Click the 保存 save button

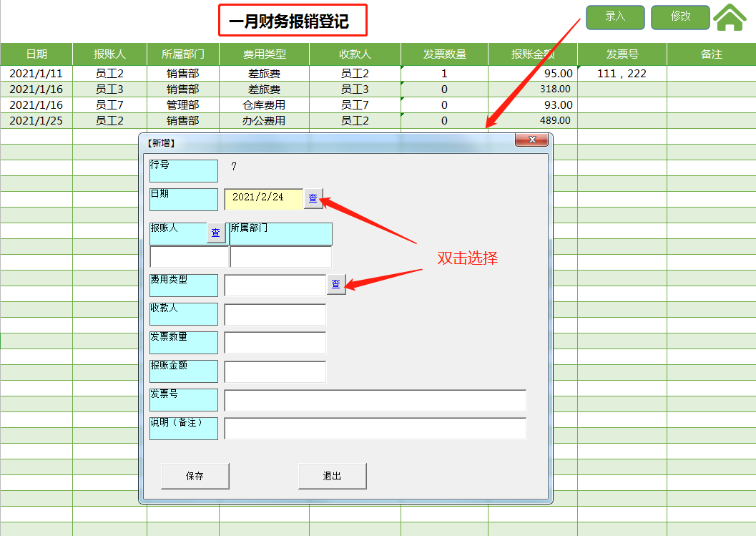195,476
